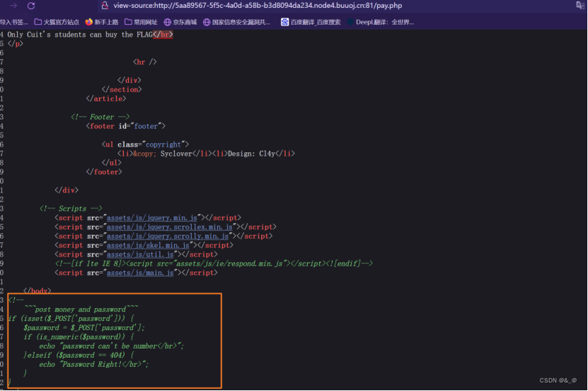Screen dimensions: 588x391
Task: Click the folder icon beside 常用网址
Action: click(x=128, y=22)
